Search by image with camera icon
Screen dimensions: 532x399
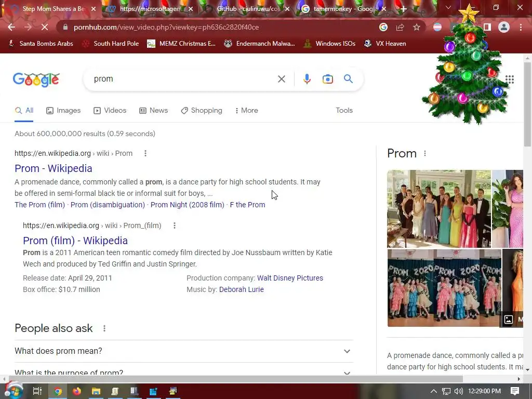point(327,79)
